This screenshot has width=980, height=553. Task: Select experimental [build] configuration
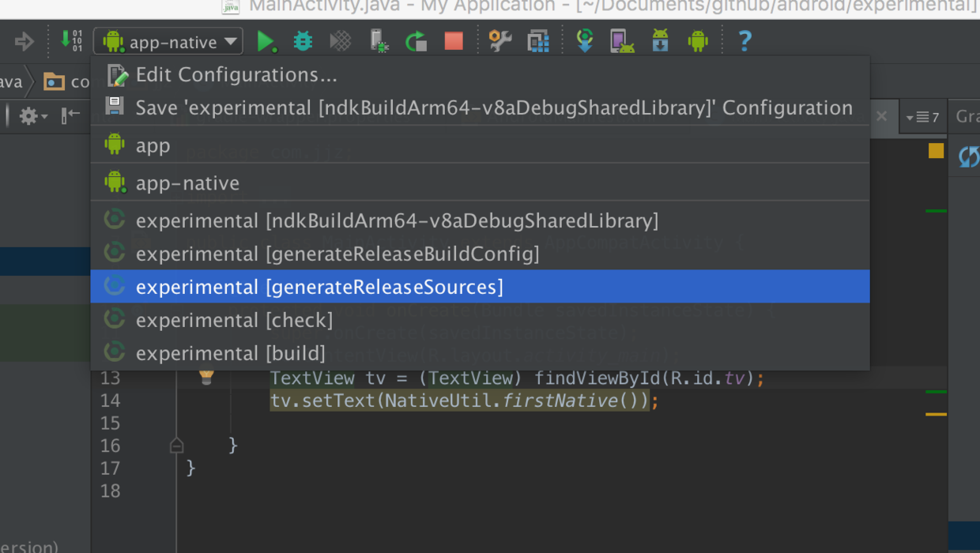481,353
